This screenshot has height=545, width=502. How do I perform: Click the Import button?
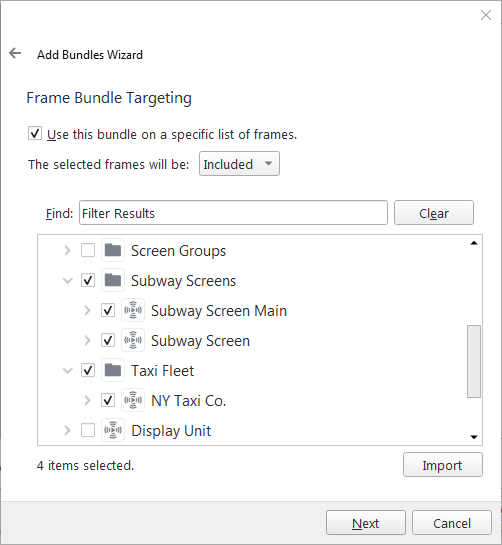point(443,465)
